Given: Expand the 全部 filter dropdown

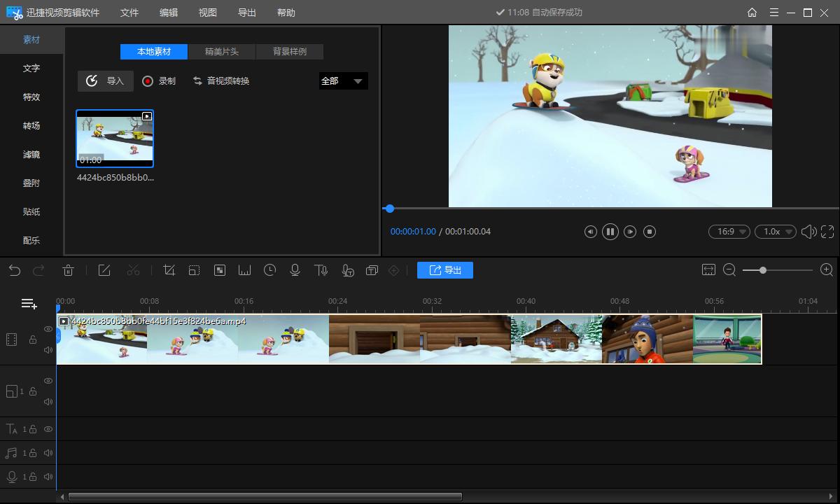Looking at the screenshot, I should (x=343, y=81).
